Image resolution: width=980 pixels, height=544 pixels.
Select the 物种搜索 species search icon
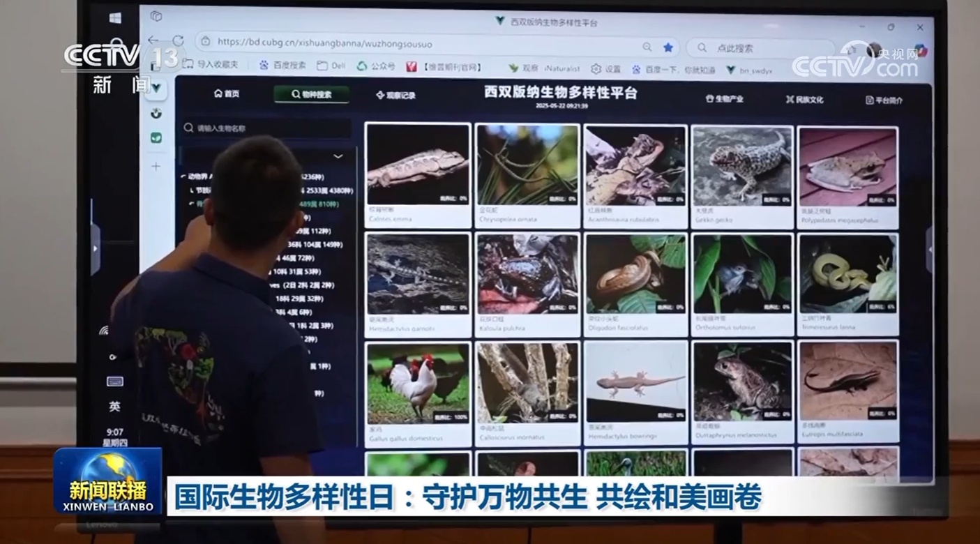click(x=296, y=93)
